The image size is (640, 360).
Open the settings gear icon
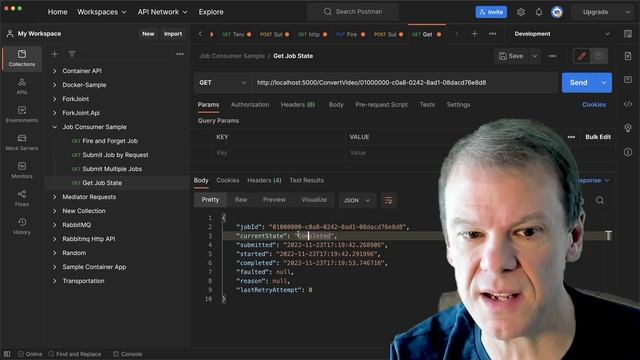click(521, 12)
